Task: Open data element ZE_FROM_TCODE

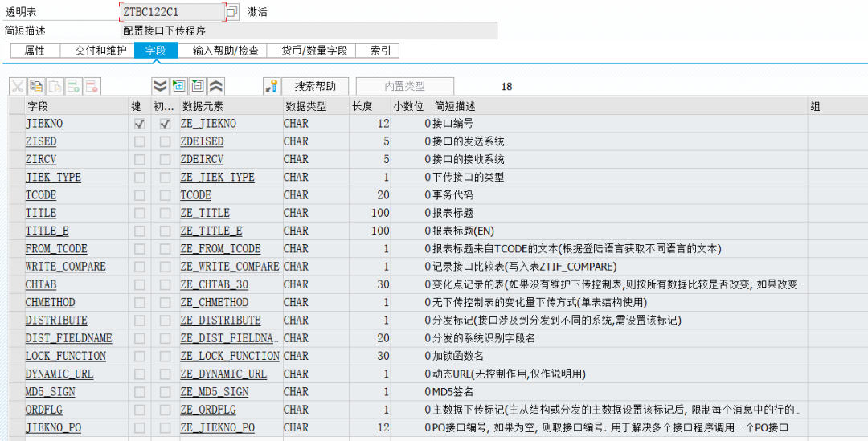Action: (x=220, y=248)
